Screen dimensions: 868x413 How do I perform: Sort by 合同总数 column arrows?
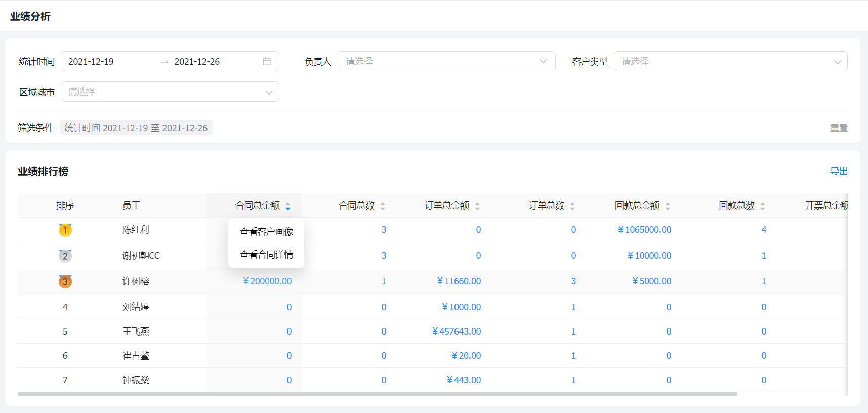[x=383, y=206]
